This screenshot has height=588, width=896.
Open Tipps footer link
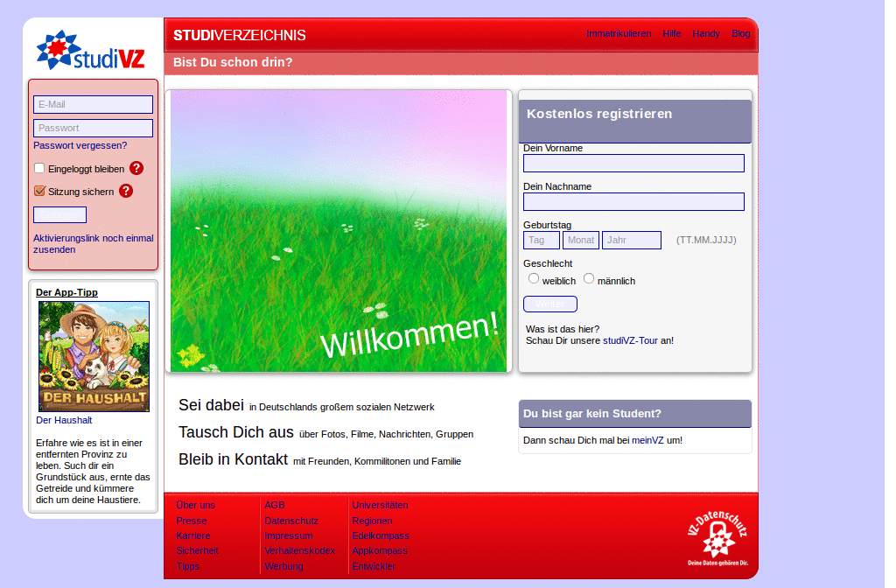[x=187, y=566]
